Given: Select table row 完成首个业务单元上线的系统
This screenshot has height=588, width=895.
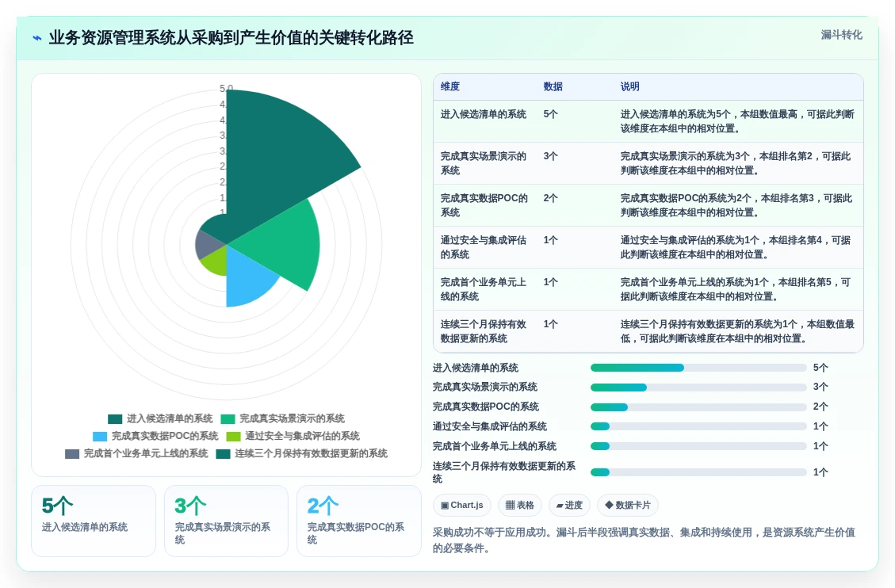Looking at the screenshot, I should click(x=648, y=289).
